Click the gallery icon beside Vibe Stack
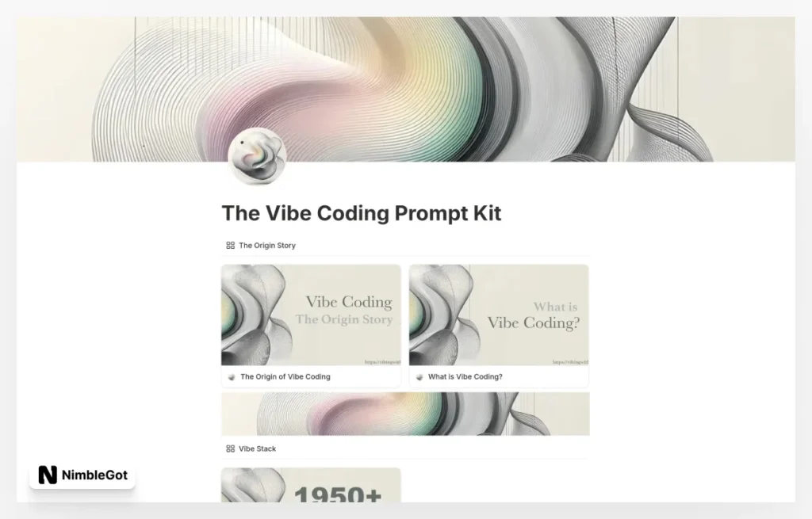Image resolution: width=812 pixels, height=519 pixels. [231, 448]
